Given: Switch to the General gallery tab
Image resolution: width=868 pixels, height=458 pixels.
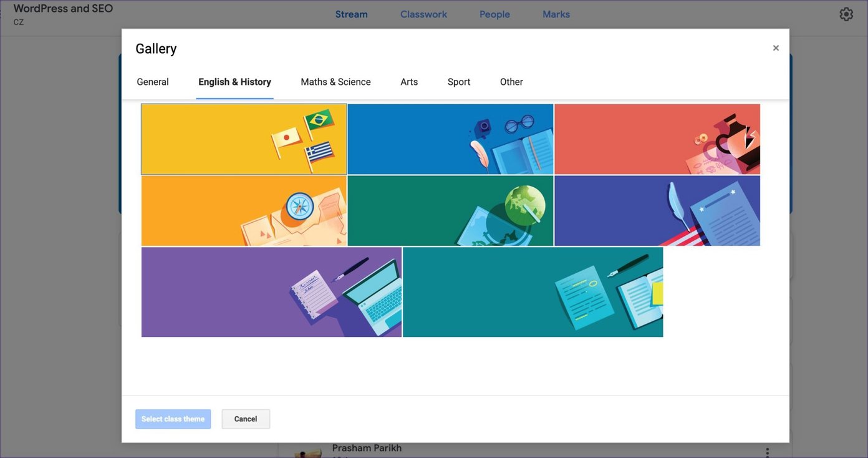Looking at the screenshot, I should [x=153, y=82].
